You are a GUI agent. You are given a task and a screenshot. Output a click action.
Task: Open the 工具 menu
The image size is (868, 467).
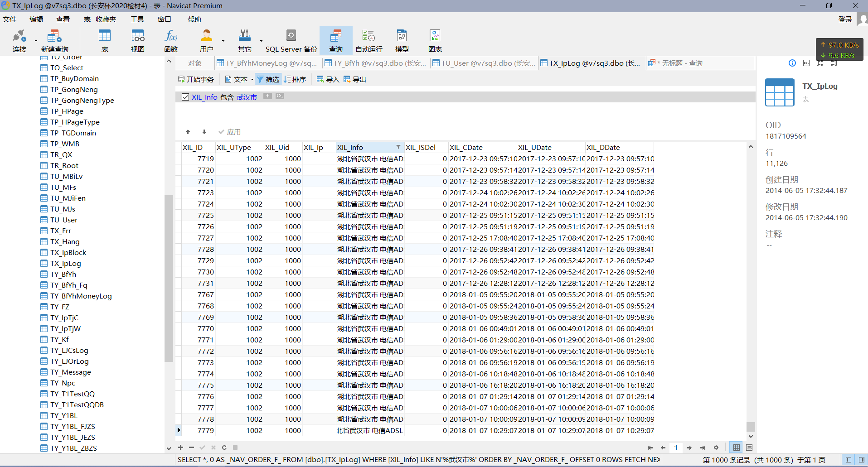pos(137,19)
